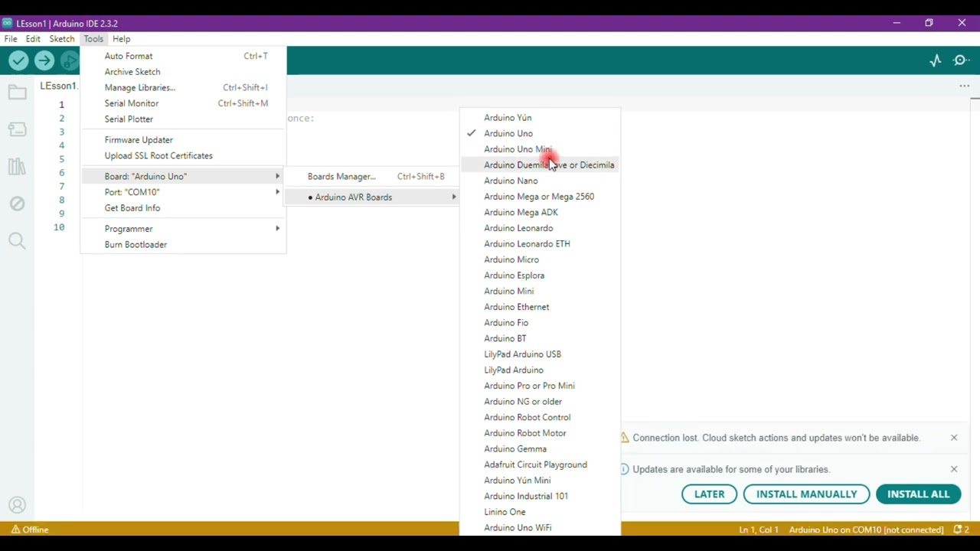
Task: Choose Arduino Esplora from board list
Action: pos(540,275)
